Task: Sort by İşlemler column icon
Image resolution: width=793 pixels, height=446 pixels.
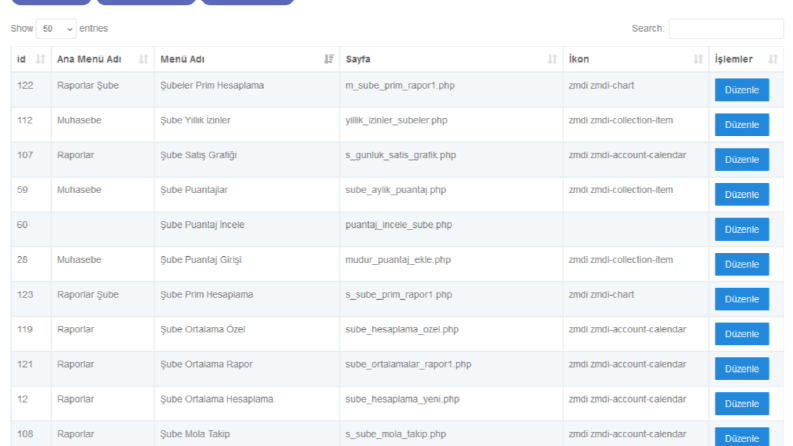Action: pyautogui.click(x=773, y=59)
